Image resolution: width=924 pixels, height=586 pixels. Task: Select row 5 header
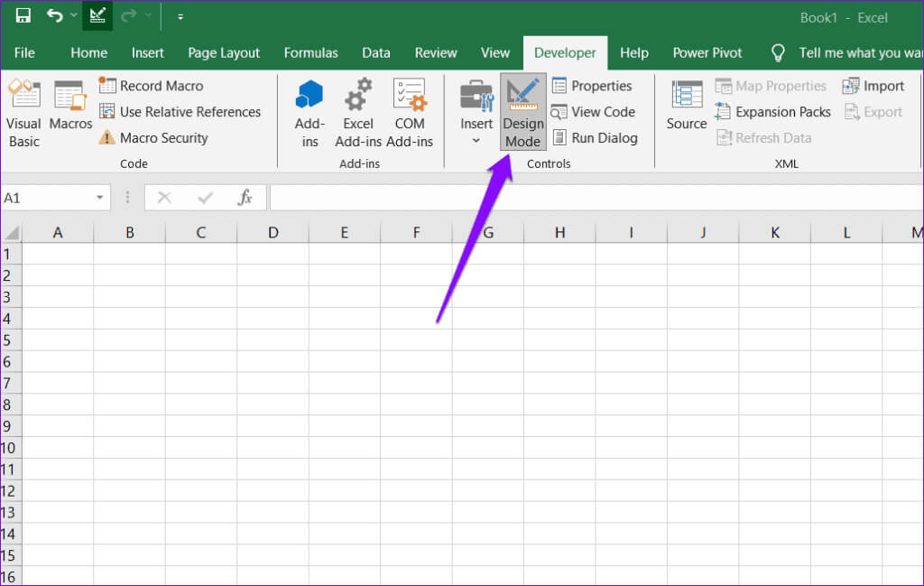(x=11, y=340)
